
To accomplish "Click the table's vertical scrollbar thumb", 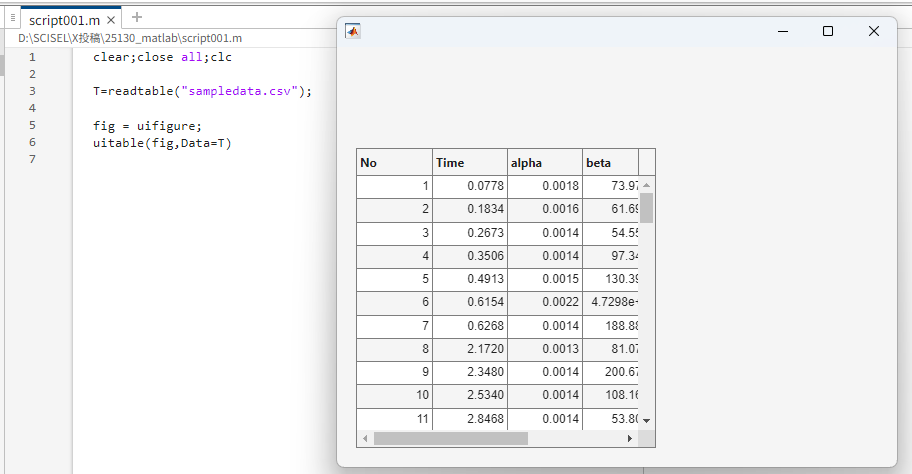I will coord(646,207).
